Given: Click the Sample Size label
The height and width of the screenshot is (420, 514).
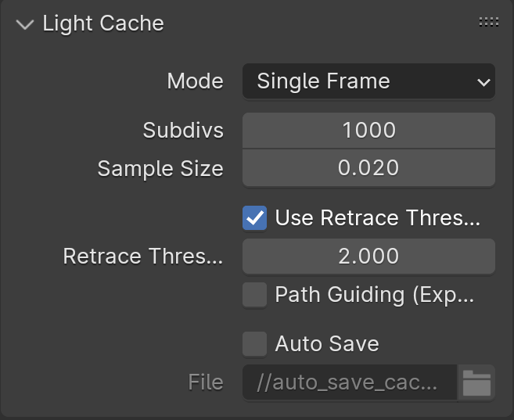Looking at the screenshot, I should [160, 169].
